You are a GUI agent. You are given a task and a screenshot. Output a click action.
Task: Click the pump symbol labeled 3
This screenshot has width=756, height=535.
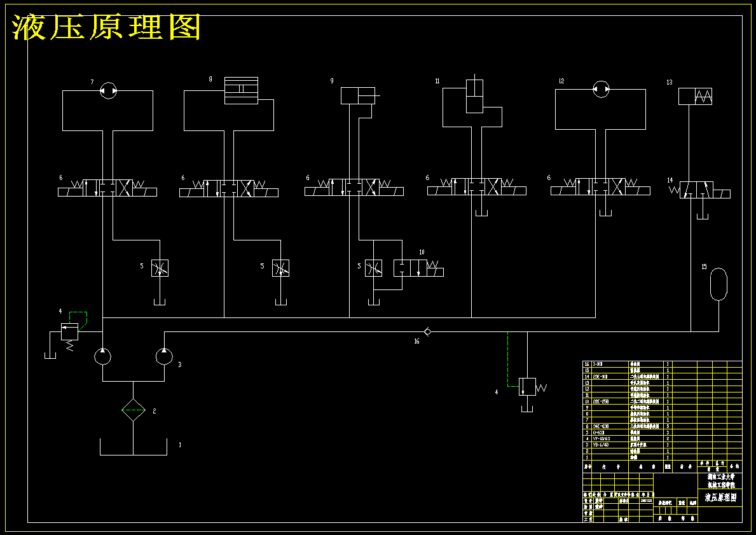tap(165, 356)
